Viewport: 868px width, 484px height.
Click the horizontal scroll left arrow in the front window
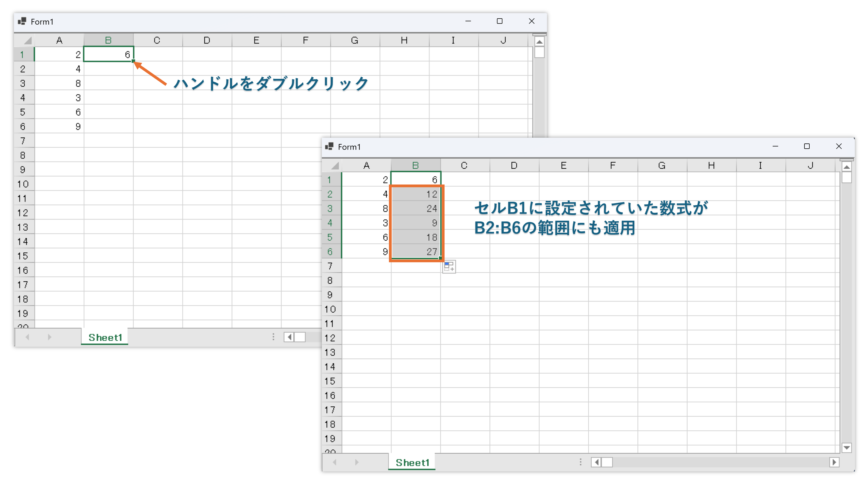click(x=596, y=462)
